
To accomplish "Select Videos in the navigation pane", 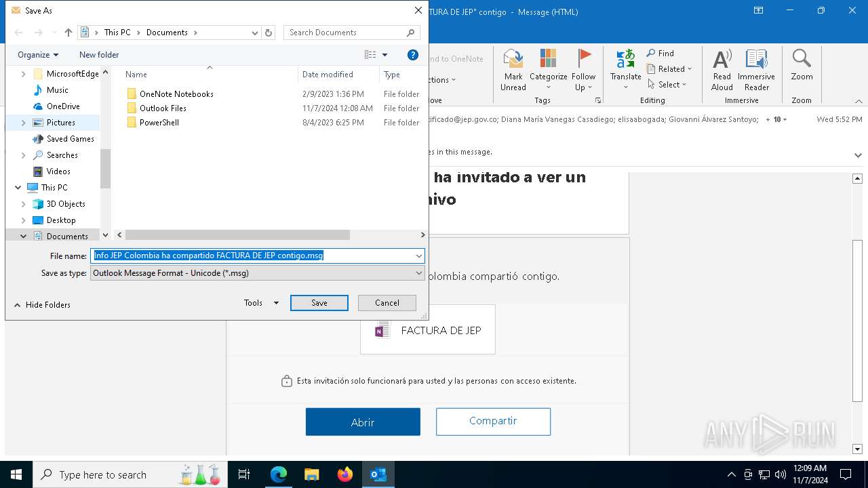I will 58,171.
